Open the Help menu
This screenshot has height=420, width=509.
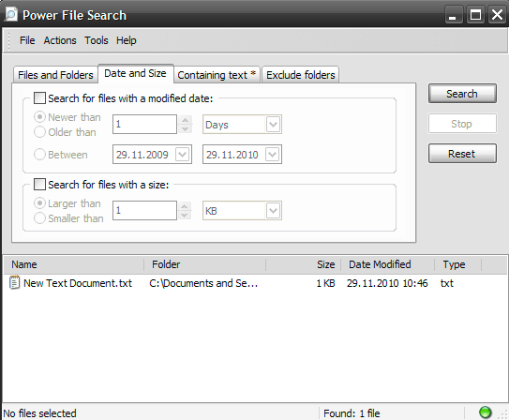(127, 40)
